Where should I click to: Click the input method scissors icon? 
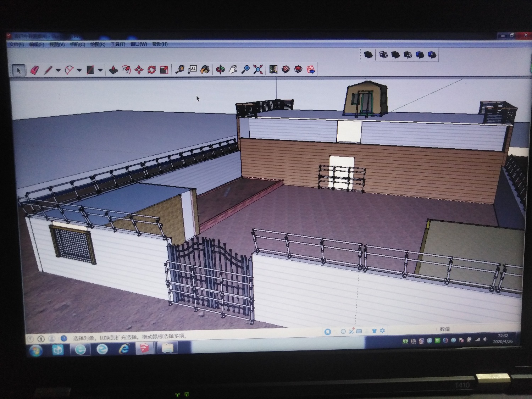351,331
